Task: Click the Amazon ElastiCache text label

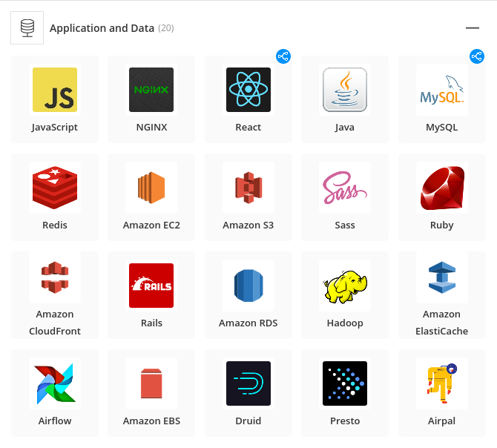Action: [x=442, y=323]
